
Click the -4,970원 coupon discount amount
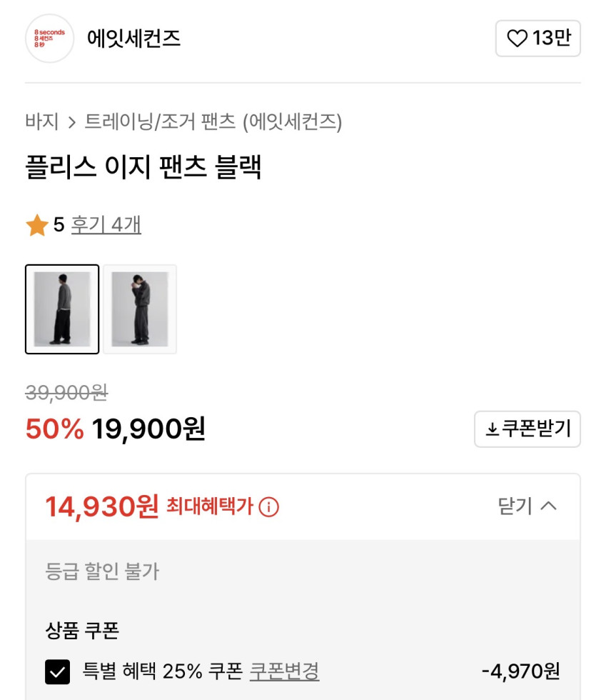coord(520,671)
